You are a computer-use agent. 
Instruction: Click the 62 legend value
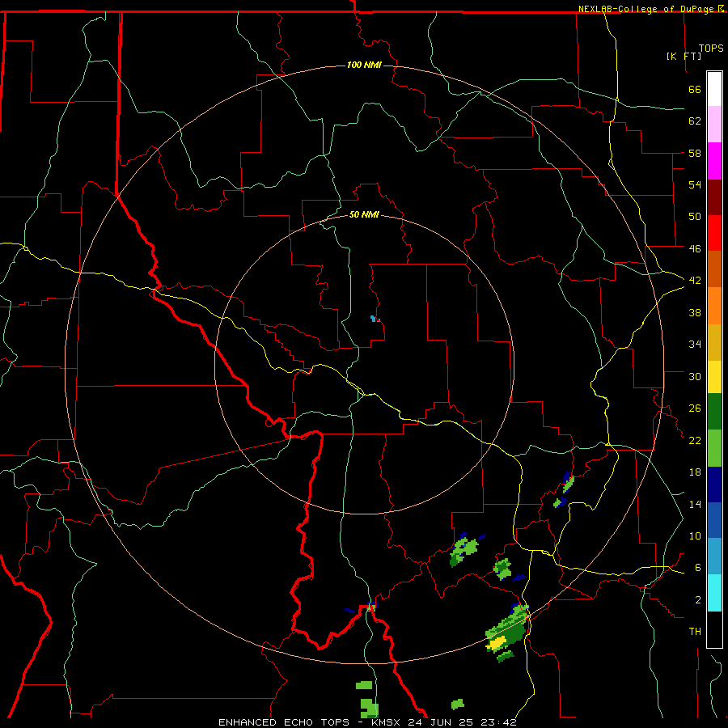695,121
